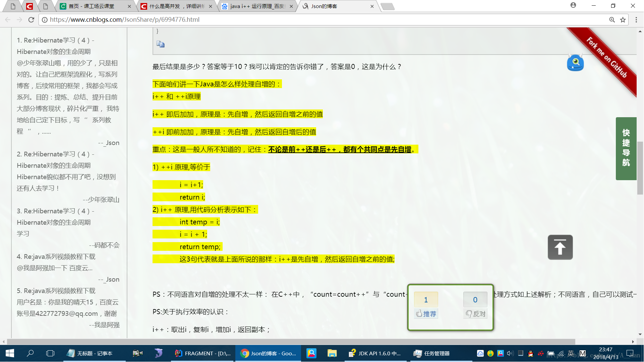The width and height of the screenshot is (644, 362).
Task: Click the 反对 oppose button
Action: (x=475, y=314)
